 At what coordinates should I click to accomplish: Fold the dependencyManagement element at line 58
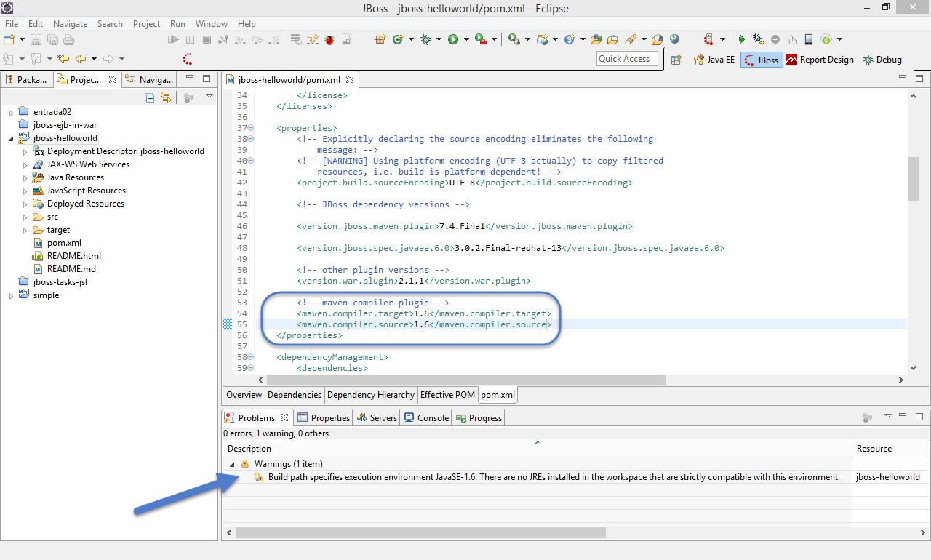(x=251, y=357)
